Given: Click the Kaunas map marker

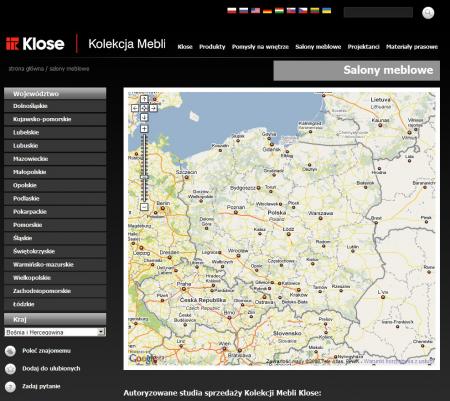Looking at the screenshot, I should click(x=380, y=125).
